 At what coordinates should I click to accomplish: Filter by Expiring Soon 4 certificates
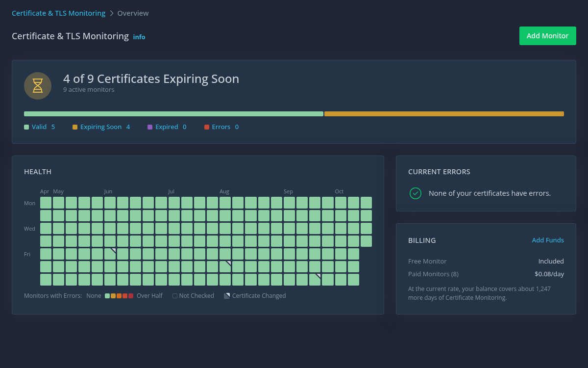[101, 127]
